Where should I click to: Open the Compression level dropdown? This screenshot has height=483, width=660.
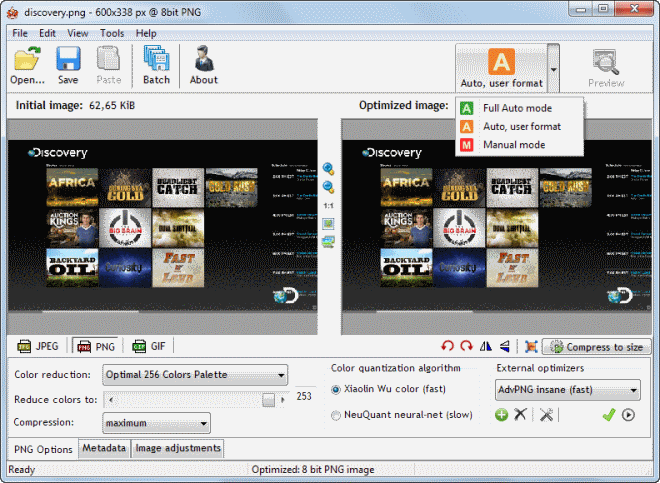coord(203,423)
